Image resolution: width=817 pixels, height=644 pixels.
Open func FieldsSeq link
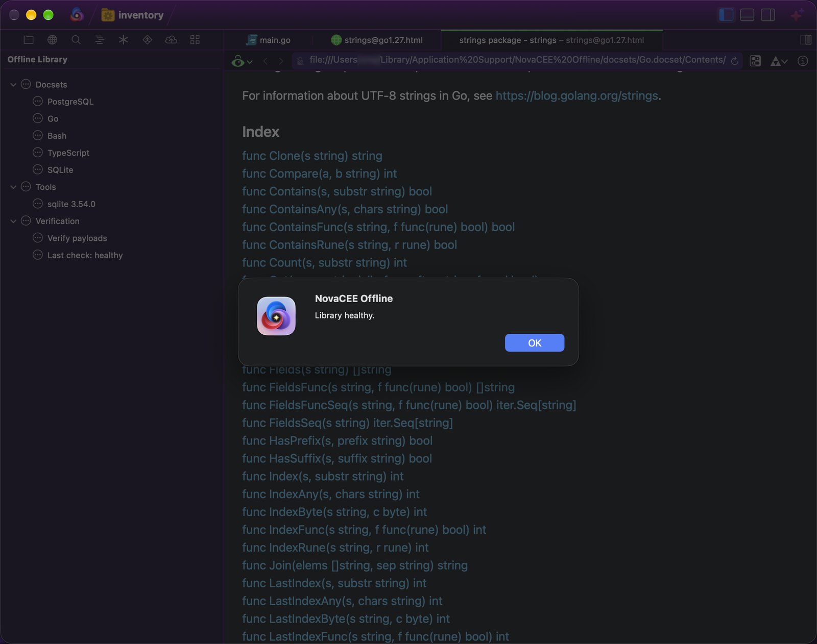point(347,423)
